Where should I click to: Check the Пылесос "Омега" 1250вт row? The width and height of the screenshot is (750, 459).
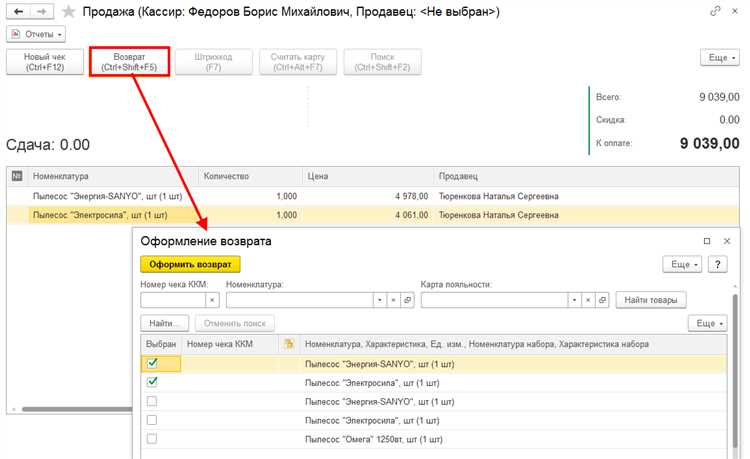click(x=153, y=439)
